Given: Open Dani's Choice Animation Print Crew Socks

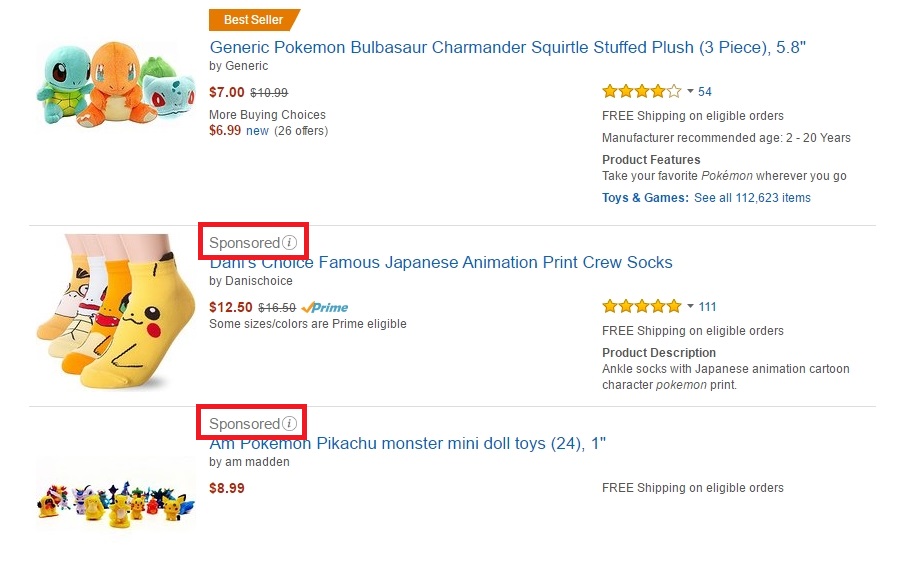Looking at the screenshot, I should click(441, 263).
